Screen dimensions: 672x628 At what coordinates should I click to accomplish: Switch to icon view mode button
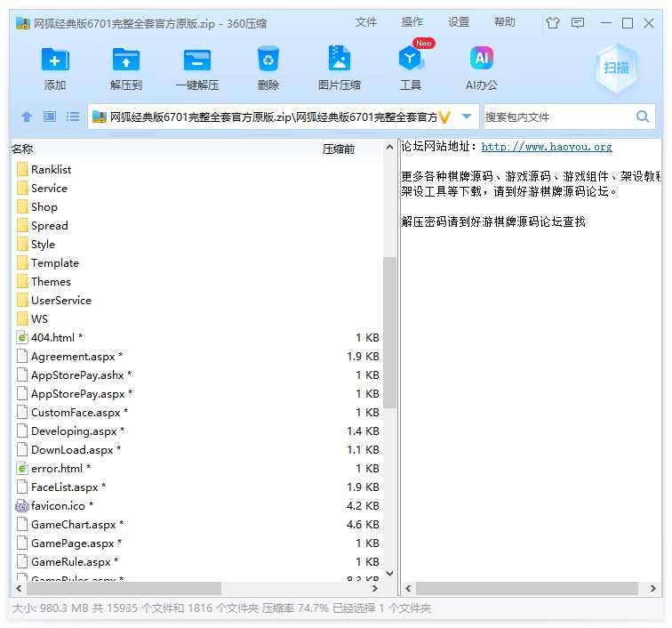[x=49, y=117]
